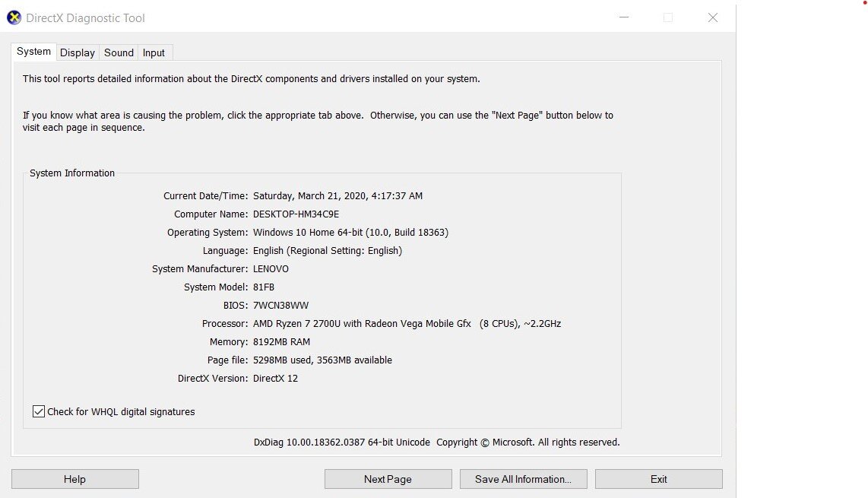
Task: Click the English (Regional Setting: English) value
Action: [327, 251]
